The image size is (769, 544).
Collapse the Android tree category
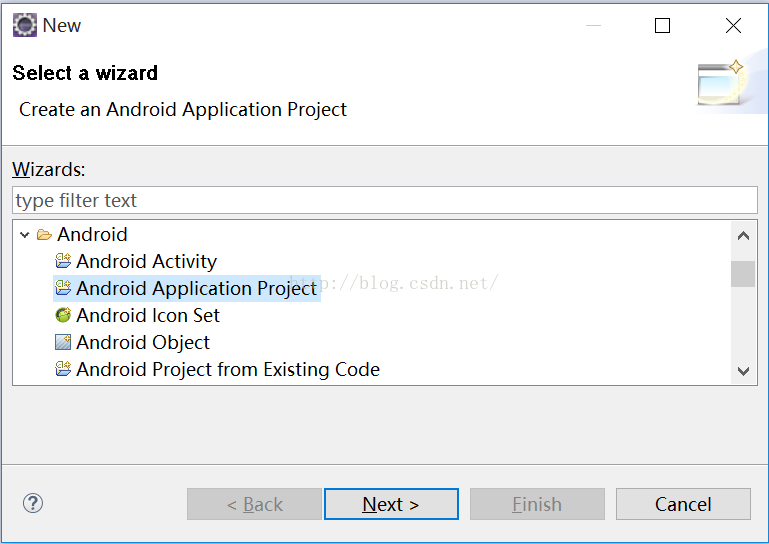click(x=25, y=235)
